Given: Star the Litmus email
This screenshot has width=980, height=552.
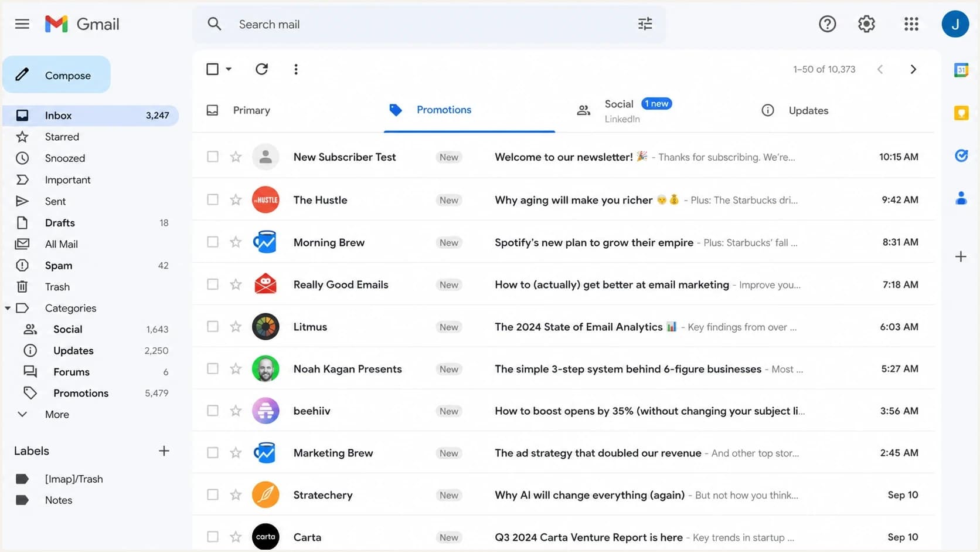Looking at the screenshot, I should tap(236, 327).
